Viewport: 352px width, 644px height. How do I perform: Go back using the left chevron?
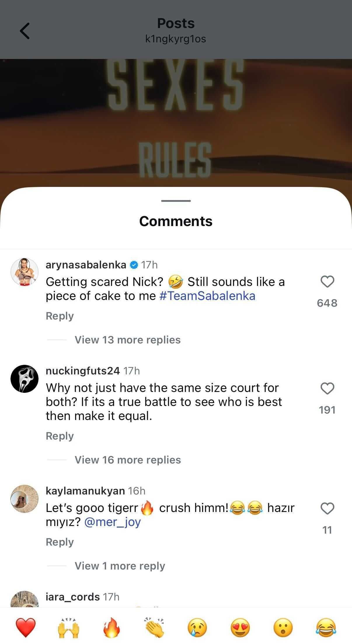pyautogui.click(x=25, y=30)
